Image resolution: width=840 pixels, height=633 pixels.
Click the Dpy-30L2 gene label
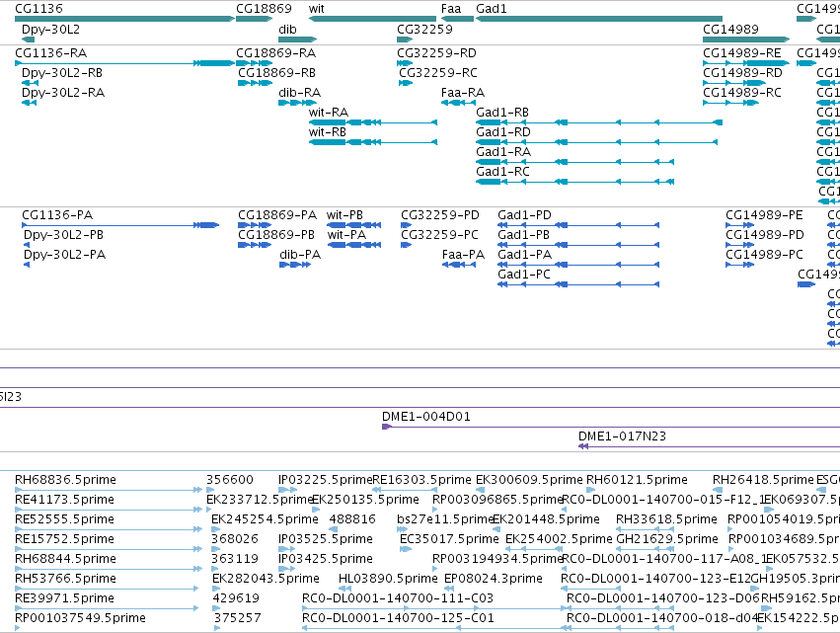coord(50,30)
